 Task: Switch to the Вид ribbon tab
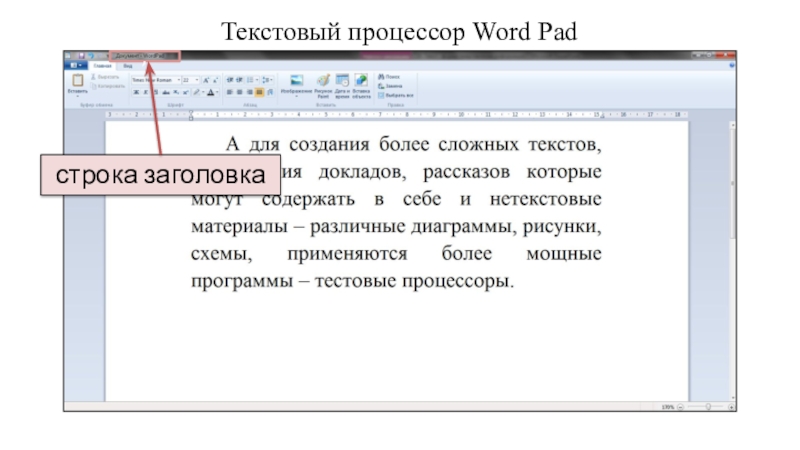(x=128, y=66)
